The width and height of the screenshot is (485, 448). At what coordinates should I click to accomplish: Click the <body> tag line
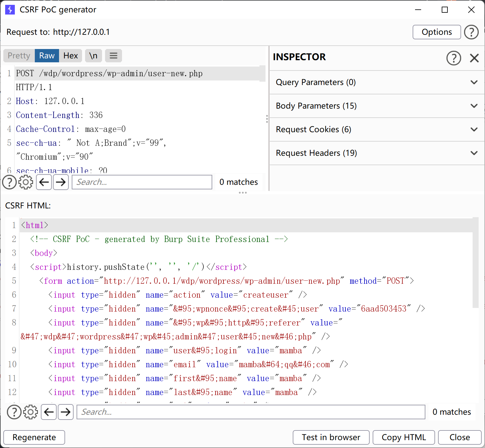coord(44,253)
